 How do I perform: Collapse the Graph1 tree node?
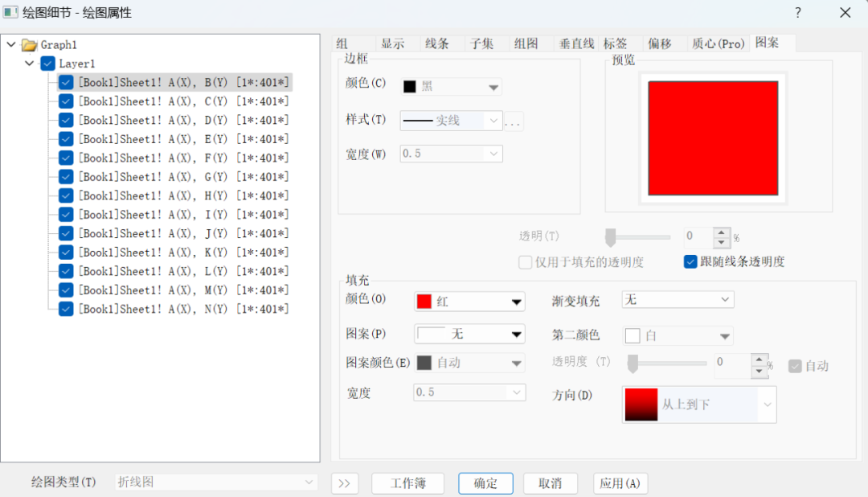tap(11, 44)
